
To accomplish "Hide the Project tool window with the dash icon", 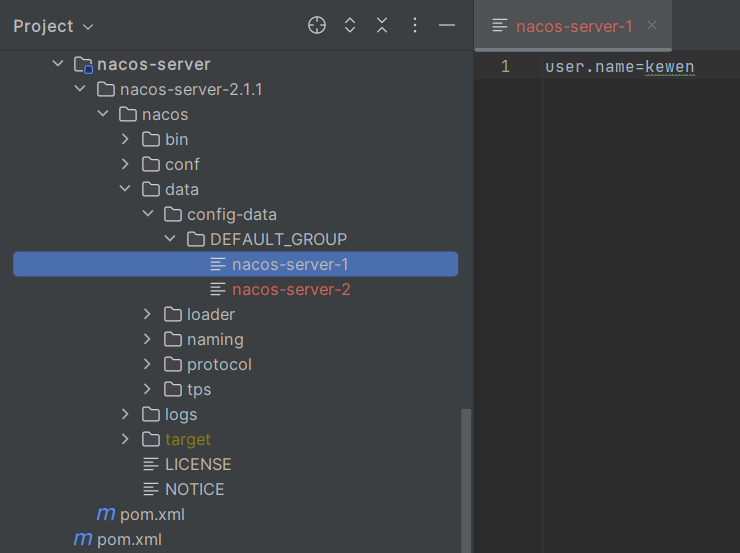I will pyautogui.click(x=446, y=25).
